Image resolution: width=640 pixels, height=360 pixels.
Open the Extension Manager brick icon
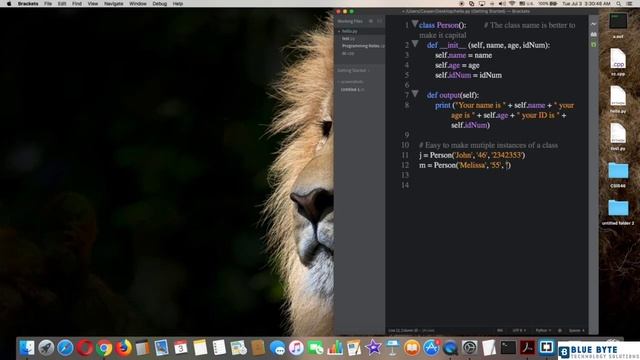[593, 34]
